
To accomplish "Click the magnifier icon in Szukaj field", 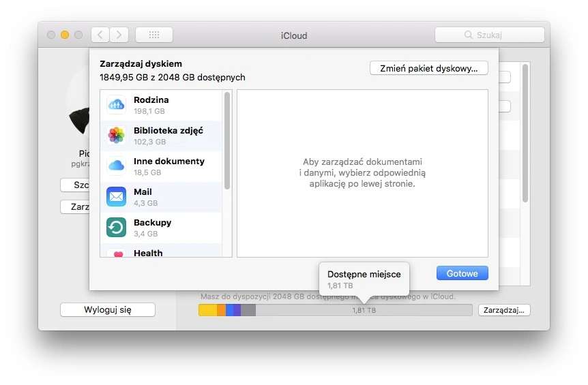I will pyautogui.click(x=469, y=35).
